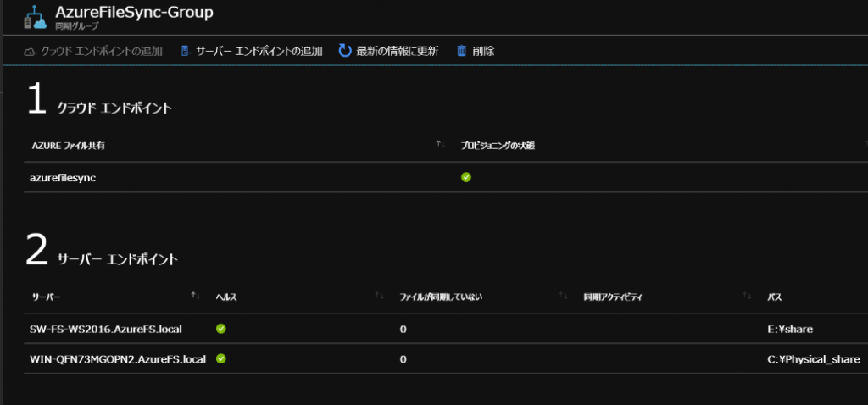Image resolution: width=868 pixels, height=405 pixels.
Task: Click the trash can delete icon
Action: point(461,51)
